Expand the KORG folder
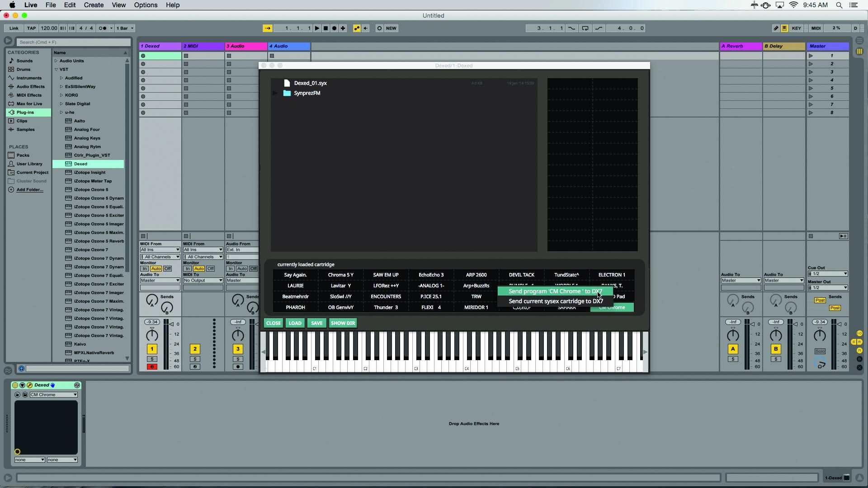 coord(61,95)
